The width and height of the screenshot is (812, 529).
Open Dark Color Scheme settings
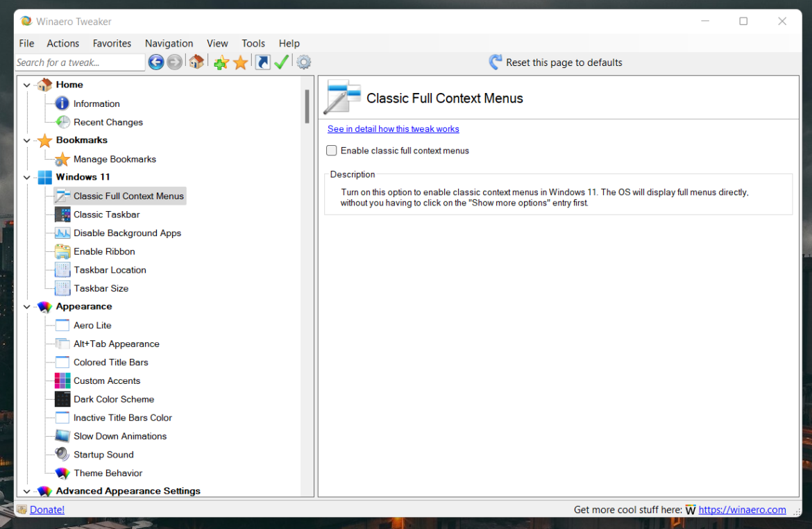(113, 398)
